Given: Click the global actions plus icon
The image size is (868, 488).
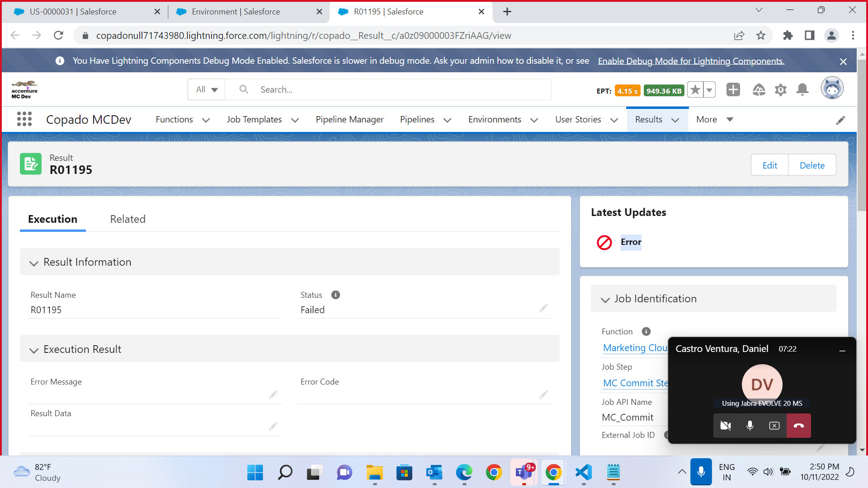Looking at the screenshot, I should click(733, 89).
